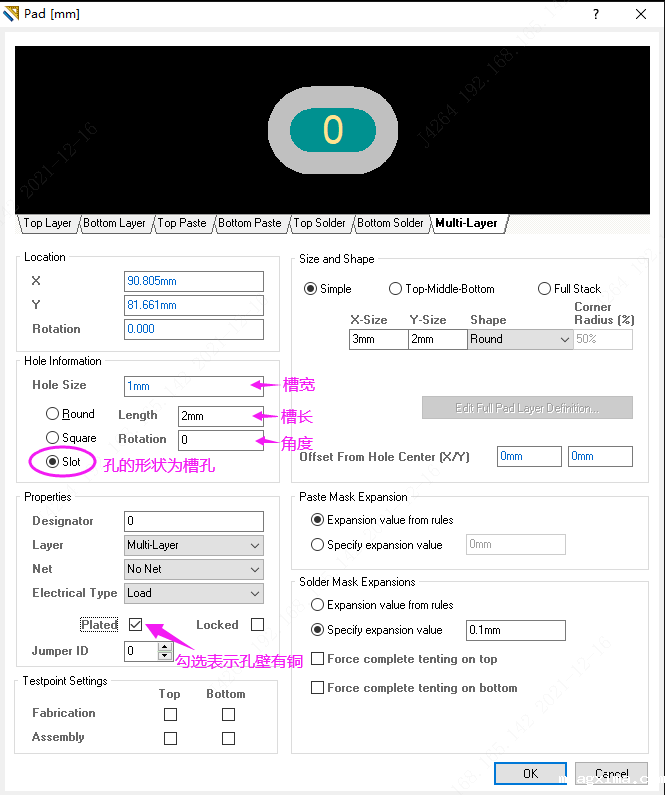
Task: Select the Square hole shape option
Action: (52, 438)
